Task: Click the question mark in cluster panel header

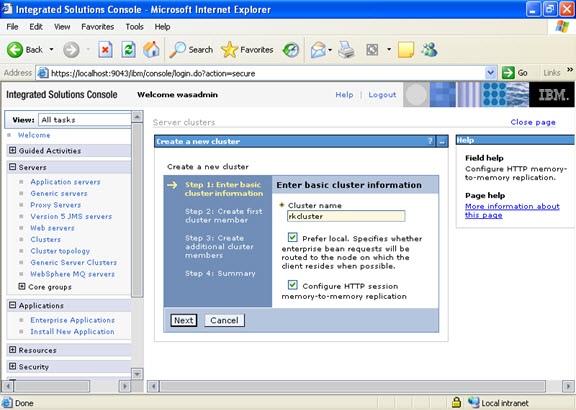Action: click(x=430, y=141)
